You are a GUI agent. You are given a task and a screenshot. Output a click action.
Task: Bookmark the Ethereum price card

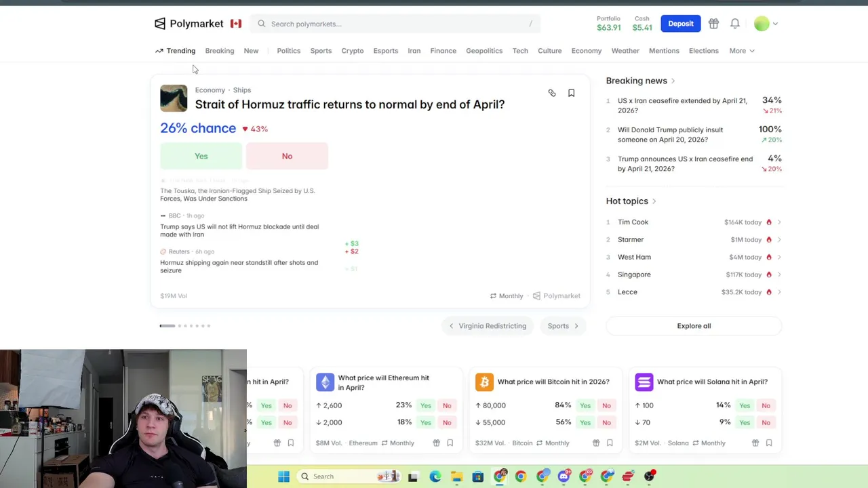point(450,443)
